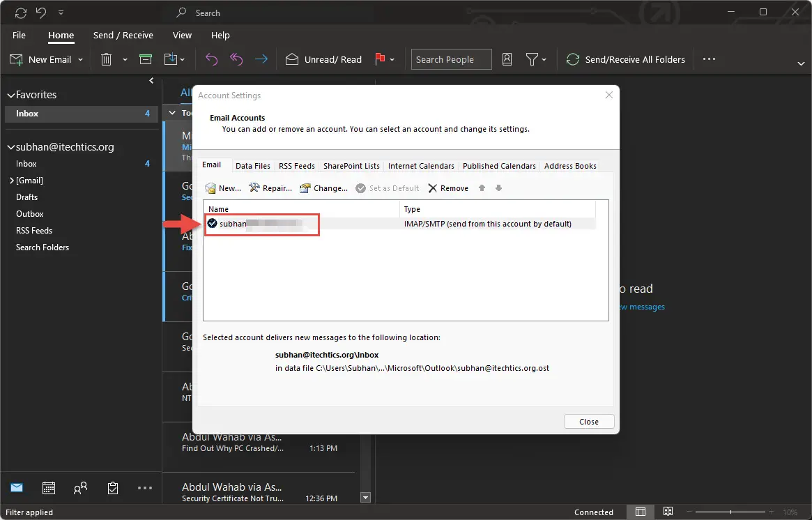Select the Inbox under Favorites
812x520 pixels.
(x=82, y=114)
